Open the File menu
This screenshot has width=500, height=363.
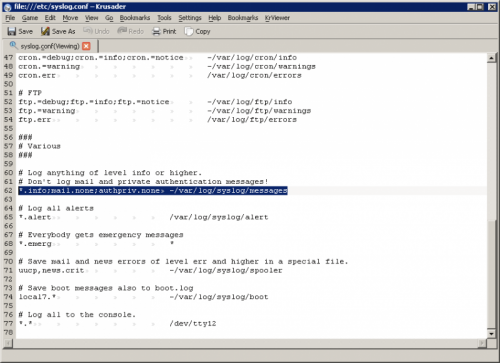pos(10,18)
